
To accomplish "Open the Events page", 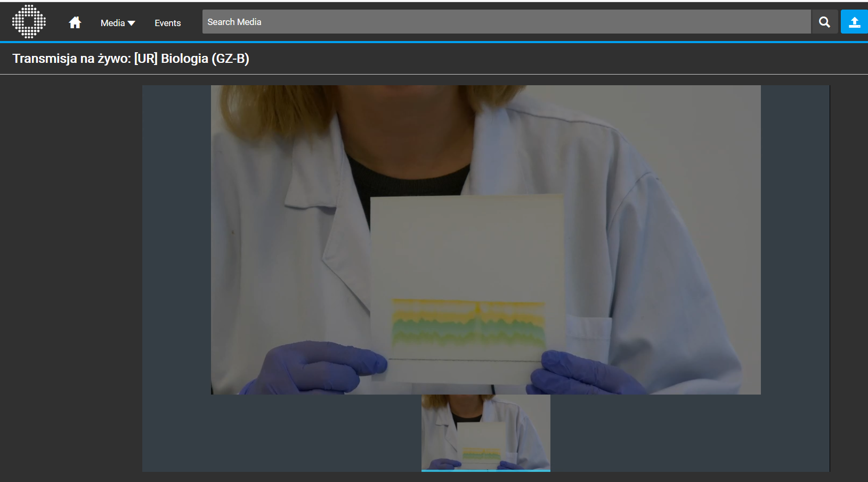I will [167, 23].
